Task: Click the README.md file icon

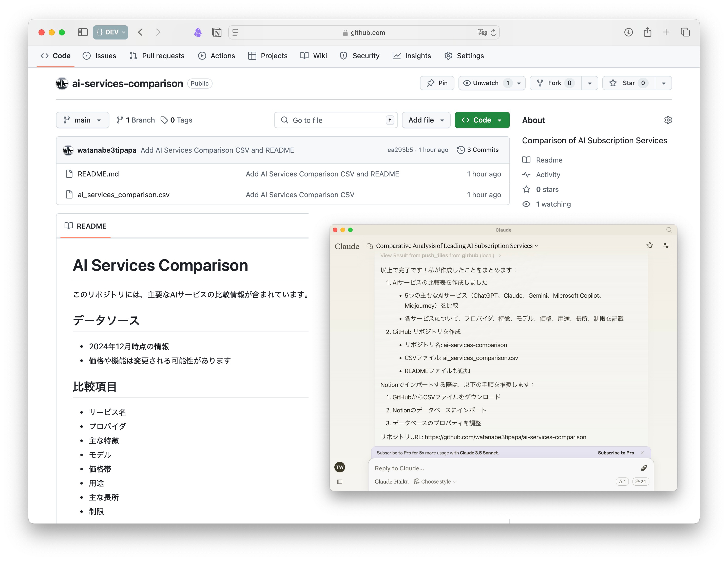Action: (x=69, y=174)
